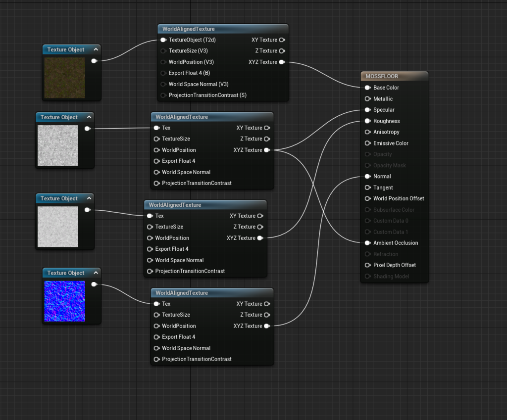Select the blue normal-map texture thumbnail
The height and width of the screenshot is (420, 507).
[65, 301]
